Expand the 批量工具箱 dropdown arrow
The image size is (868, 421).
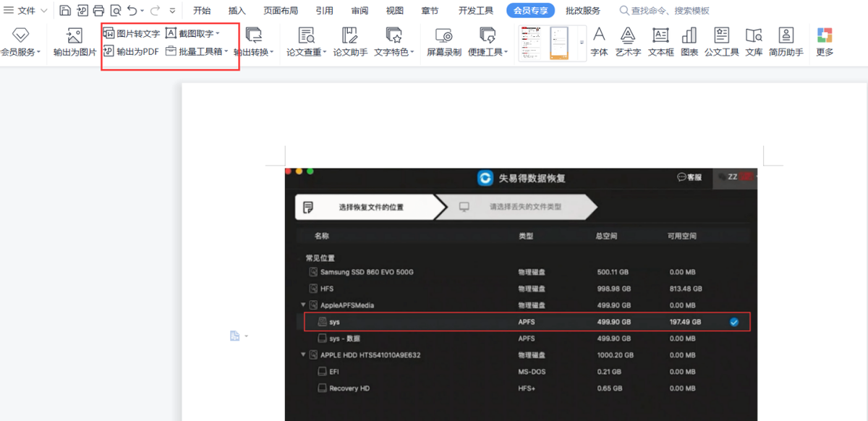click(226, 52)
